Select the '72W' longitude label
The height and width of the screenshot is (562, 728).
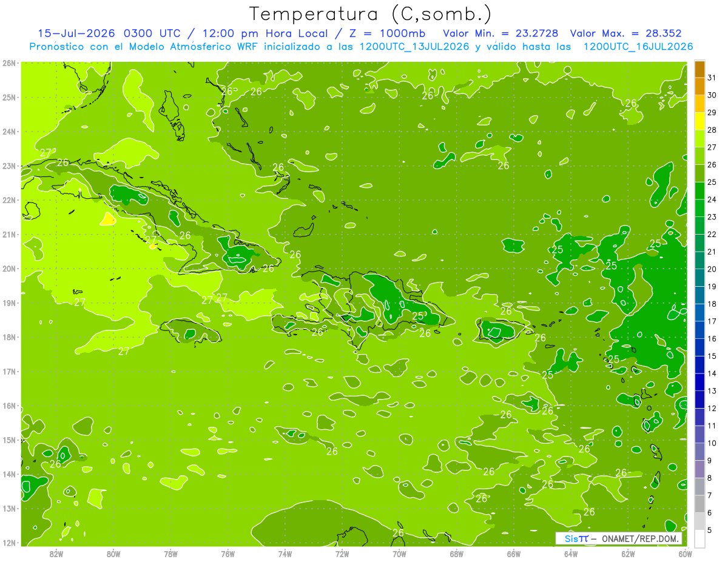tap(342, 554)
